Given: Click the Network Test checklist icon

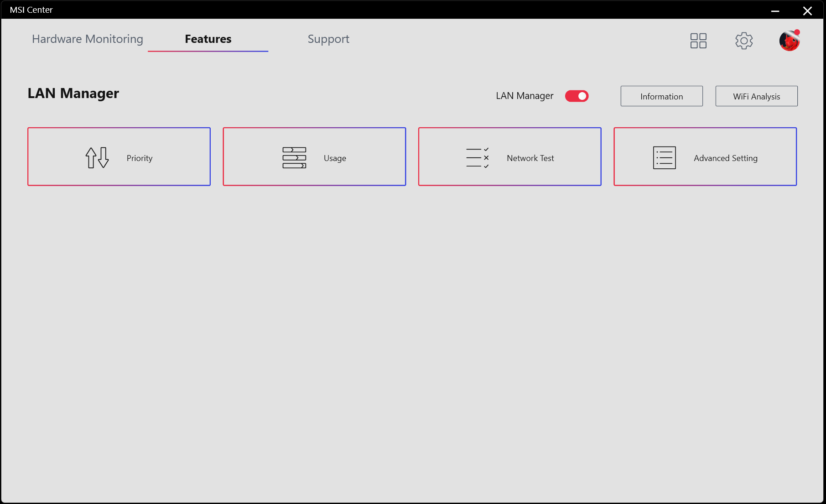Looking at the screenshot, I should (x=477, y=158).
